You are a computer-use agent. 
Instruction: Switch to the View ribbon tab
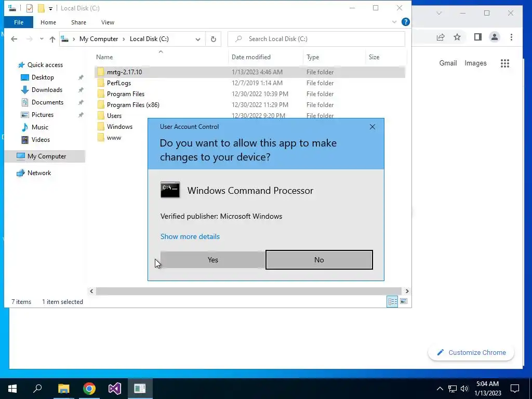108,22
